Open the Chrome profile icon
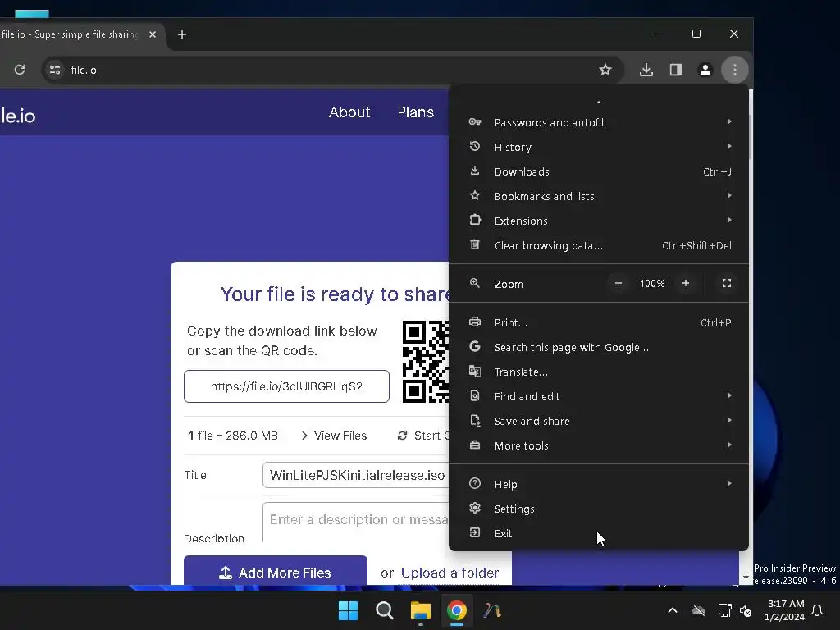The width and height of the screenshot is (840, 630). pos(705,70)
